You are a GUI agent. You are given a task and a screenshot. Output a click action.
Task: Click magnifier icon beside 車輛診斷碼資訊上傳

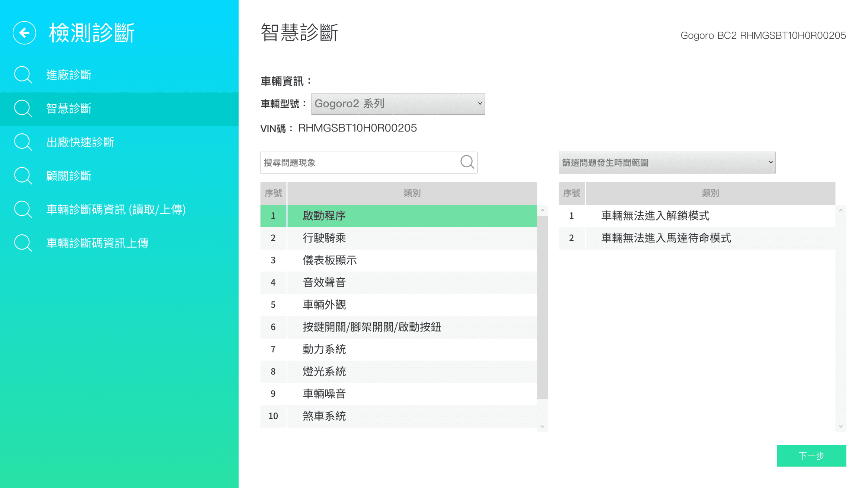point(23,243)
